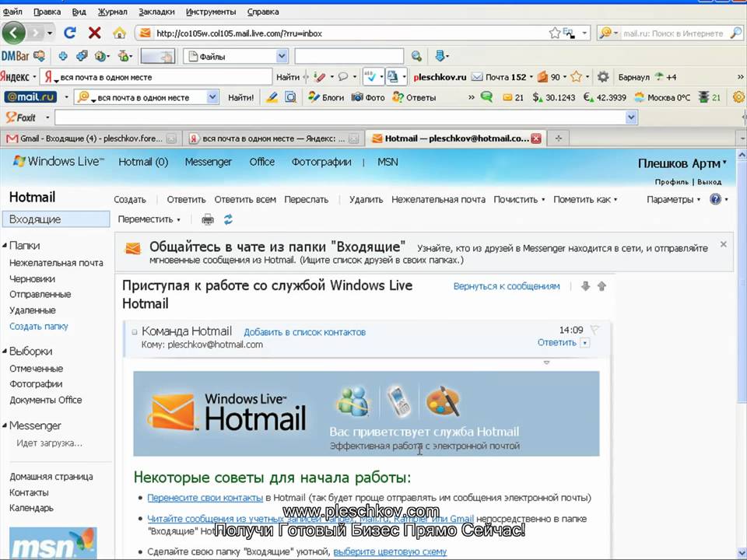Collapse the Messenger sidebar section

5,425
